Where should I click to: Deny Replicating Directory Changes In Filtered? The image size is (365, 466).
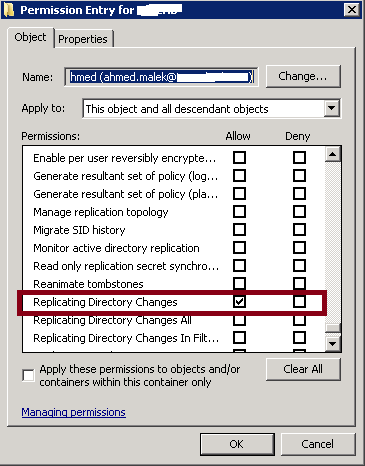(x=299, y=337)
